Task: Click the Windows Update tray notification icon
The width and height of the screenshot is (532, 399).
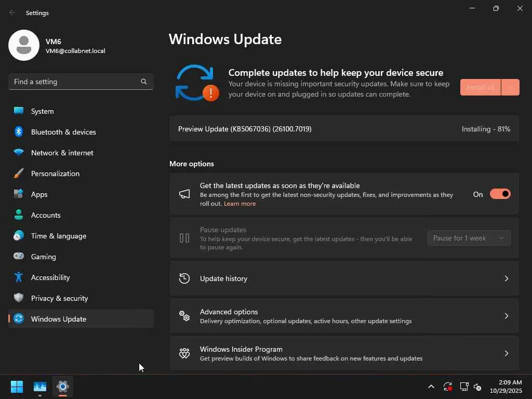Action: pos(447,387)
